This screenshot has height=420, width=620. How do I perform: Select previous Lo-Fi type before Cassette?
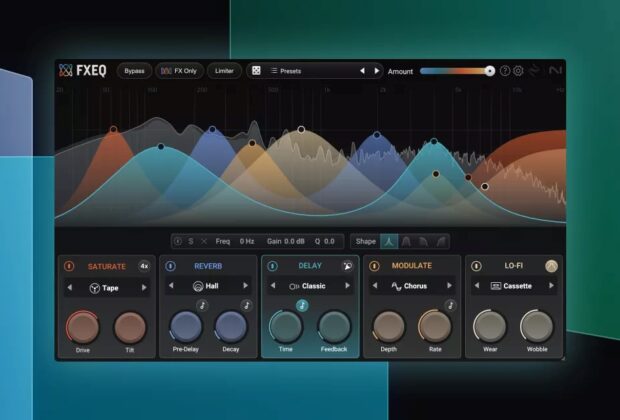477,286
